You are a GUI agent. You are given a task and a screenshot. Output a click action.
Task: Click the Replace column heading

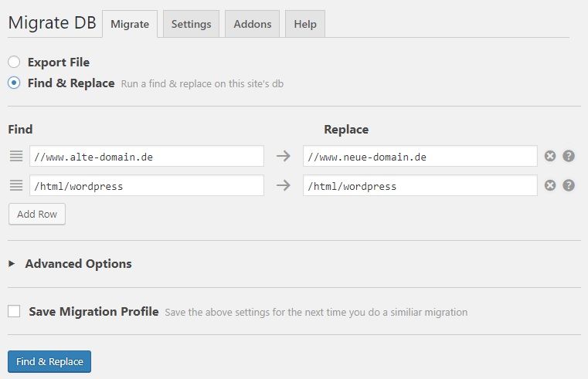(x=346, y=129)
